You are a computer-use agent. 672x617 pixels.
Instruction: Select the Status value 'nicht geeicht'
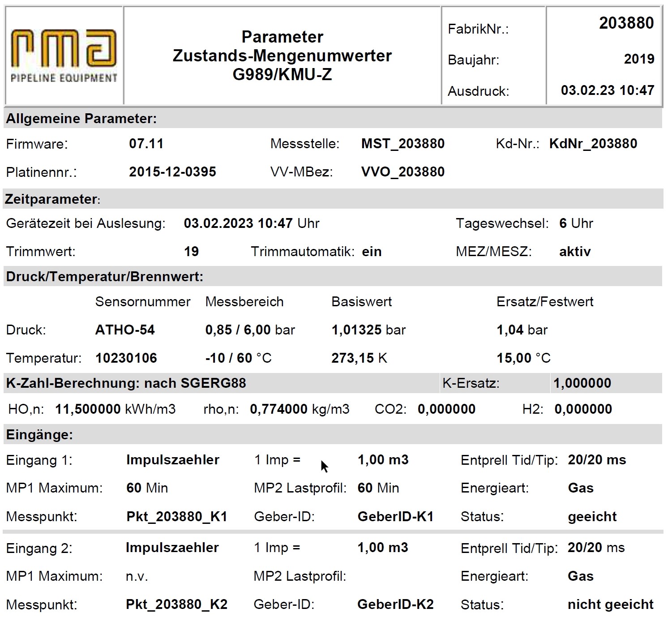611,605
